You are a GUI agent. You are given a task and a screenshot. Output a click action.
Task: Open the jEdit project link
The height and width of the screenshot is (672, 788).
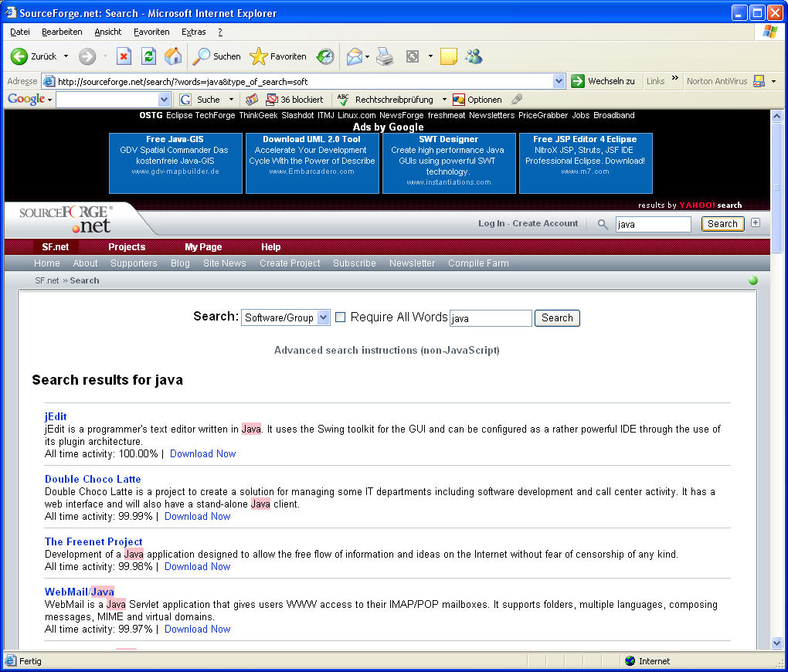pyautogui.click(x=56, y=416)
